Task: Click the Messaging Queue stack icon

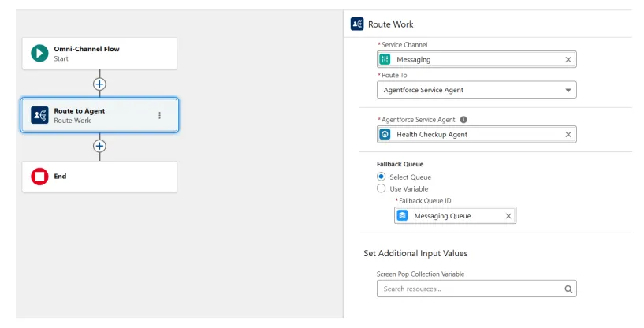Action: click(403, 216)
